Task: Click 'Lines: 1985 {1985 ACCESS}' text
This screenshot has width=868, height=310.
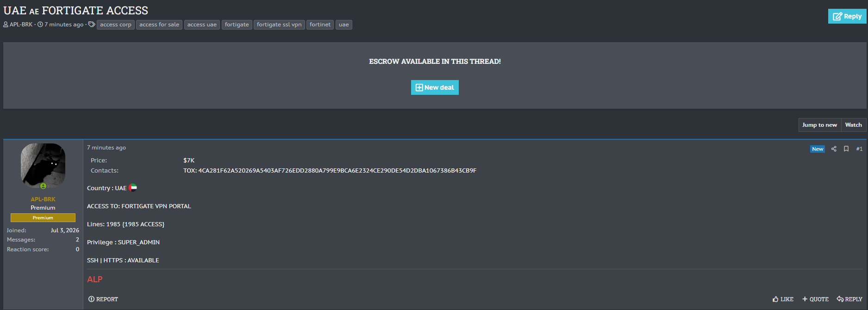Action: [x=126, y=224]
